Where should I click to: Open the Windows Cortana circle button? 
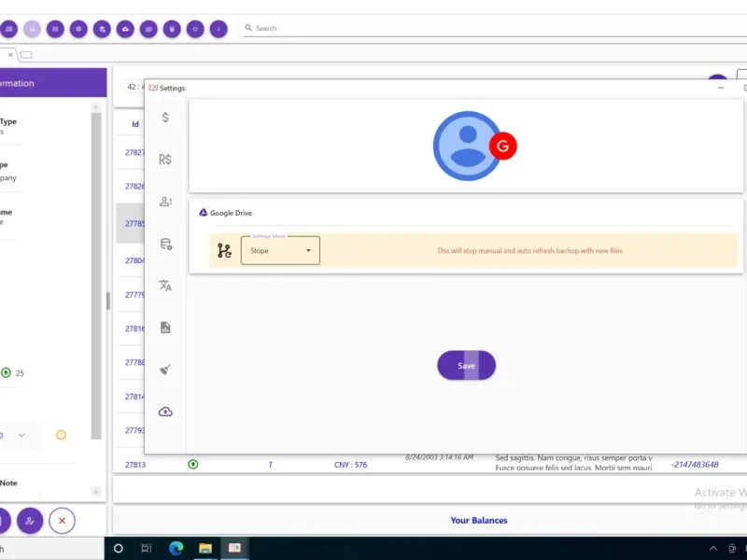click(x=119, y=549)
